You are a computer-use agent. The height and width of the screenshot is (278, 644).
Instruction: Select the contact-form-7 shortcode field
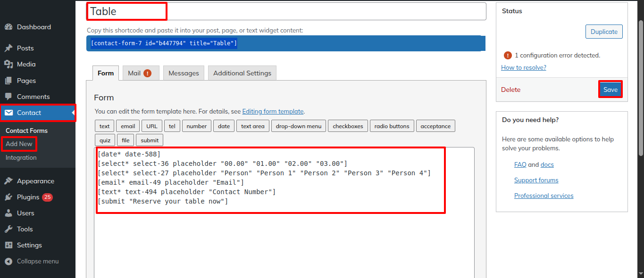pyautogui.click(x=286, y=43)
